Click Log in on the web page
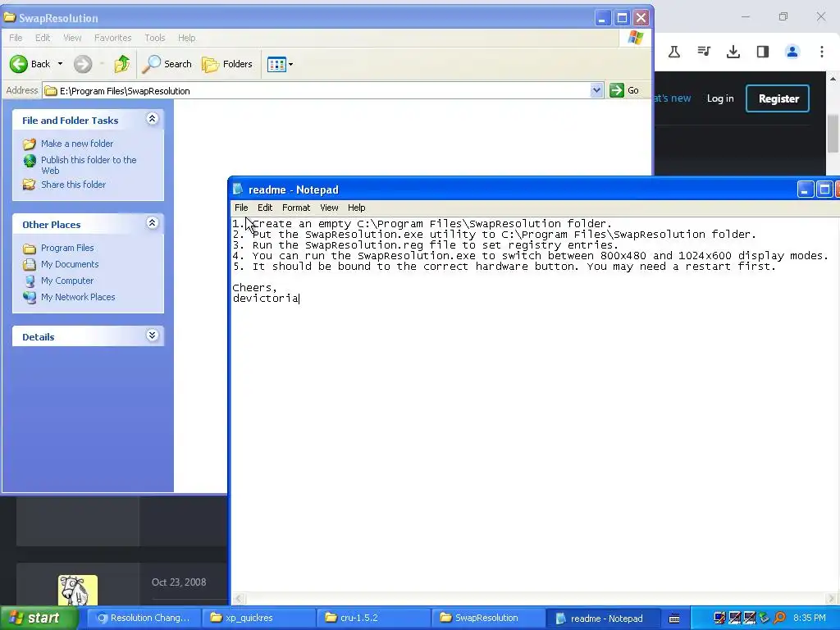 pos(720,98)
